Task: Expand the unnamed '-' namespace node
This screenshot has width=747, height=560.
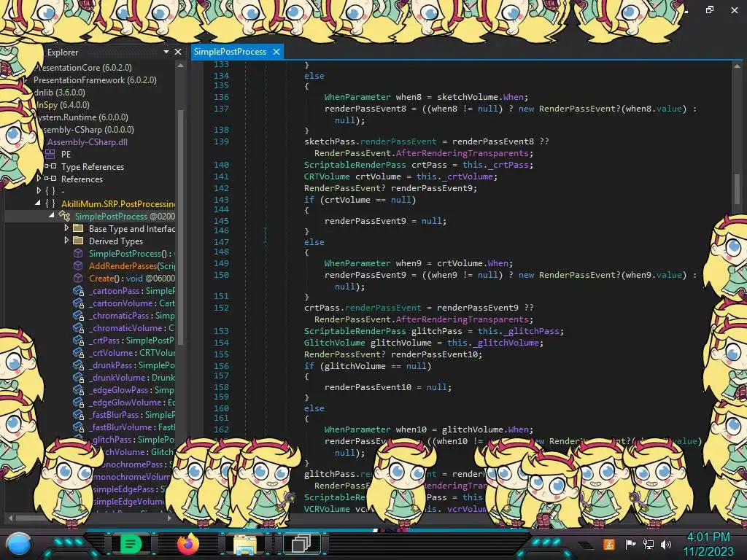Action: 39,190
